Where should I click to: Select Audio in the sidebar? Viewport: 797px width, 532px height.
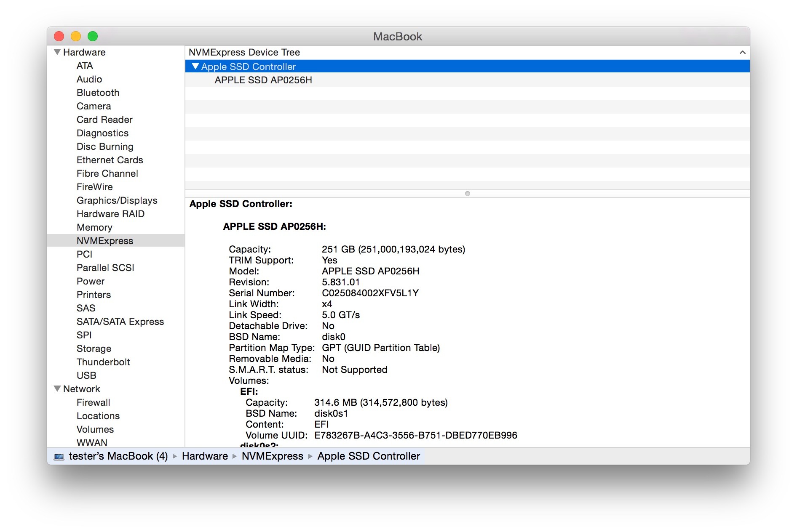coord(89,79)
